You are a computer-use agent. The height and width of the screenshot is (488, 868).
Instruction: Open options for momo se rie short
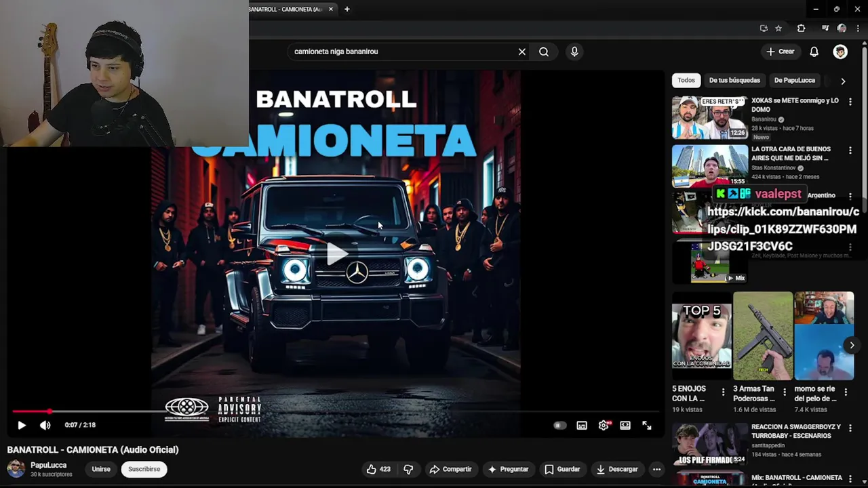click(846, 392)
